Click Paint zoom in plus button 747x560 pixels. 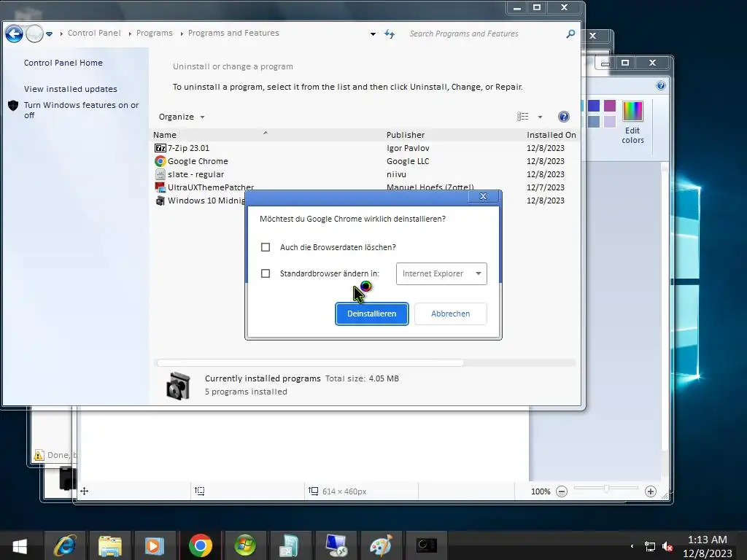(x=650, y=491)
